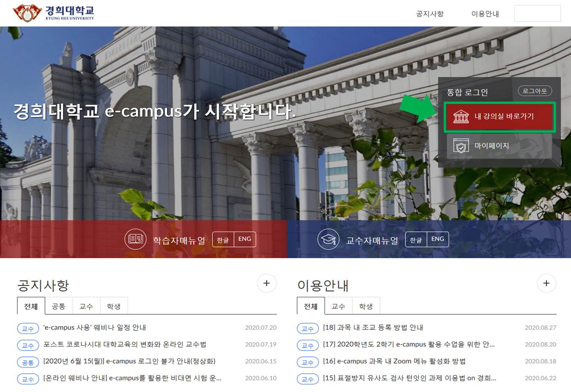
Task: Click the shield icon beside 마이페이지
Action: pos(461,146)
